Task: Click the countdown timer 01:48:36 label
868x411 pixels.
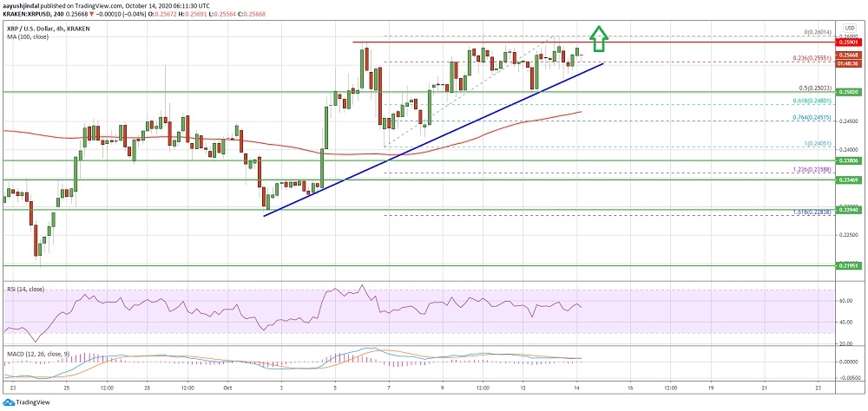Action: pyautogui.click(x=851, y=64)
